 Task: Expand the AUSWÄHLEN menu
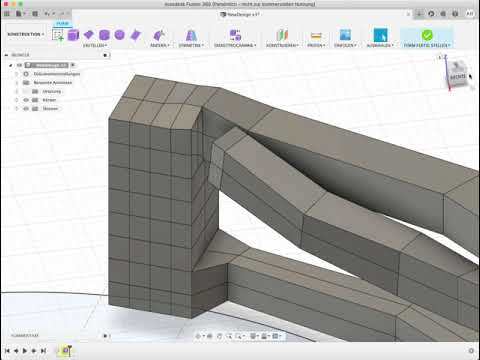point(380,45)
